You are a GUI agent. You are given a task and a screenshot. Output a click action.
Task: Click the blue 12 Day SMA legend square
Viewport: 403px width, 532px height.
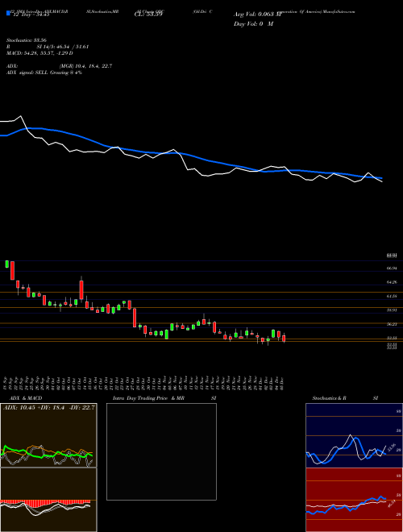pyautogui.click(x=9, y=14)
